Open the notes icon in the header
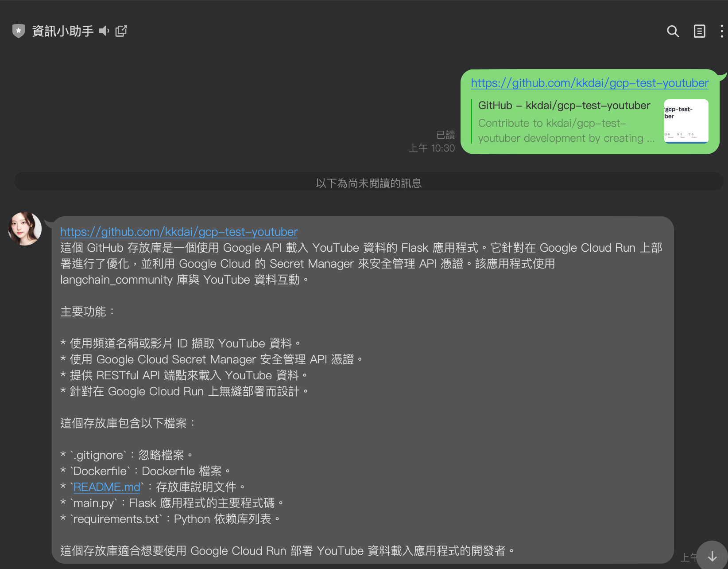Image resolution: width=728 pixels, height=569 pixels. click(699, 31)
